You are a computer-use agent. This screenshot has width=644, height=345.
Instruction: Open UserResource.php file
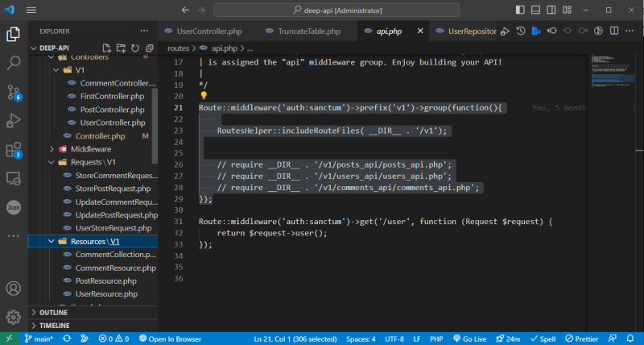tap(106, 294)
